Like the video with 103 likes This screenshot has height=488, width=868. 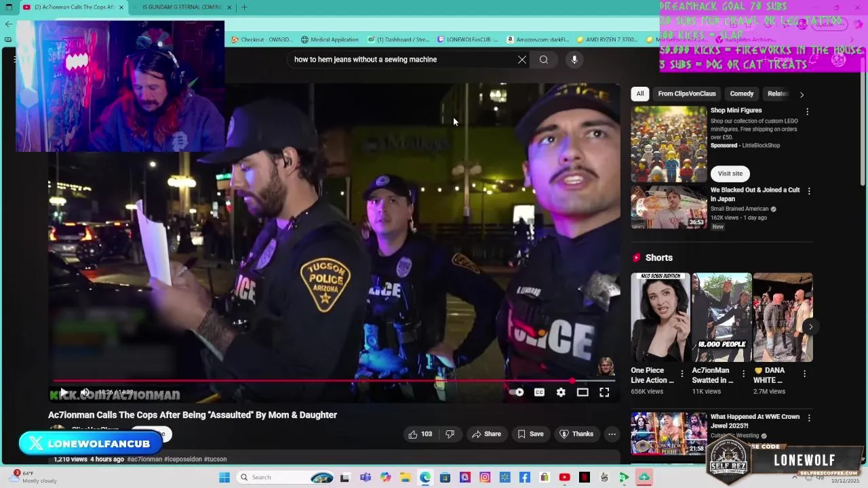(420, 434)
